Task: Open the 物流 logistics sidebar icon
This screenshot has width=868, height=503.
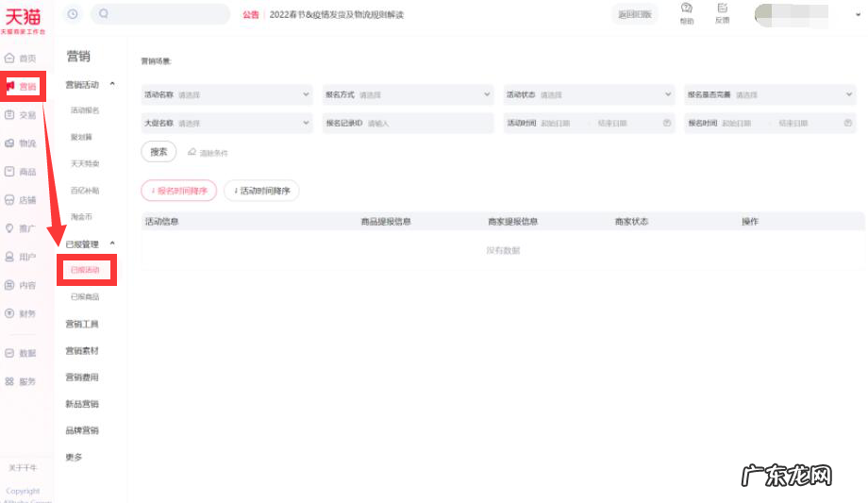Action: tap(9, 143)
